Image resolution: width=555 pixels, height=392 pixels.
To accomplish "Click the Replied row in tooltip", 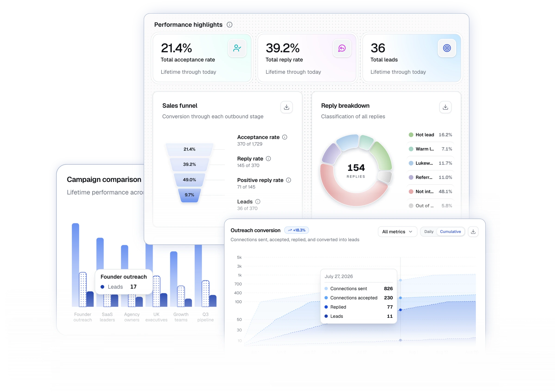I will (358, 307).
